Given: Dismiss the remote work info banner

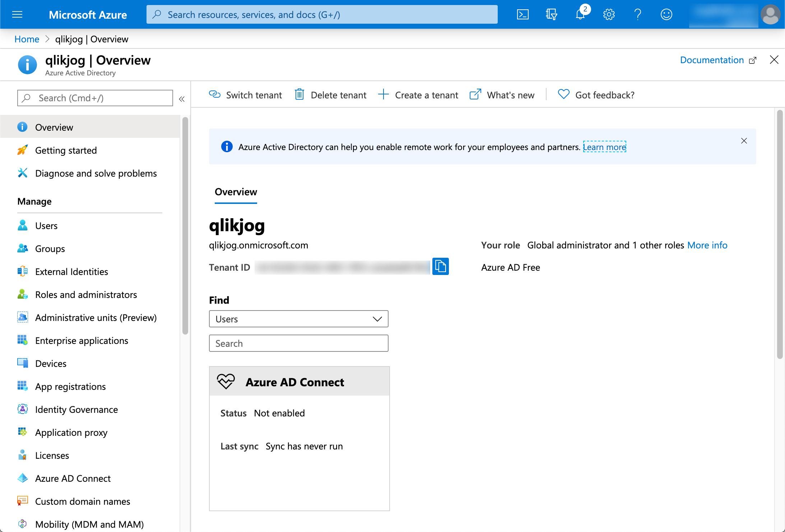Looking at the screenshot, I should tap(744, 141).
